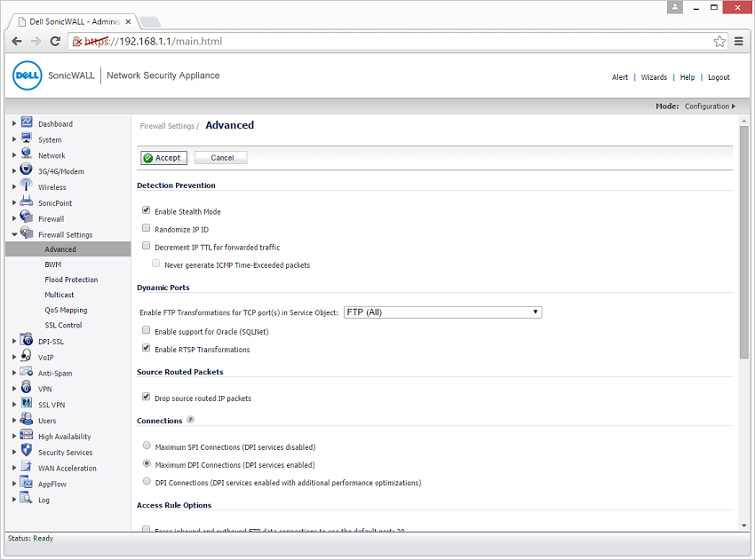755x560 pixels.
Task: Click the Users icon
Action: pos(27,419)
